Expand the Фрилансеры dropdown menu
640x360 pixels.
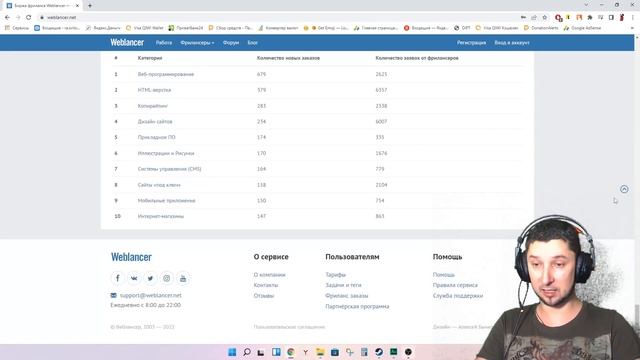197,42
